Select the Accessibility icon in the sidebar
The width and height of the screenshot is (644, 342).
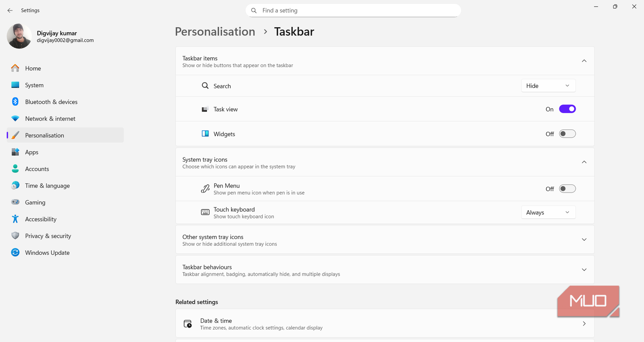(15, 219)
